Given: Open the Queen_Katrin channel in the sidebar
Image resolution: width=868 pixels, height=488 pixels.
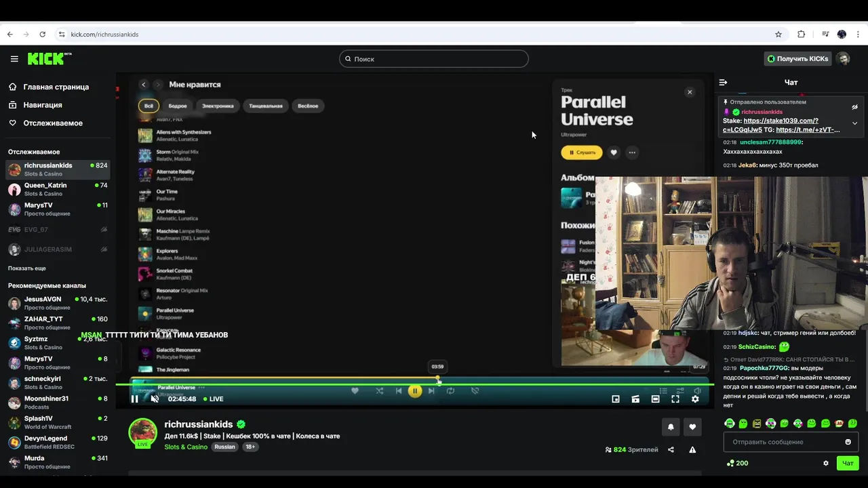Looking at the screenshot, I should tap(58, 189).
